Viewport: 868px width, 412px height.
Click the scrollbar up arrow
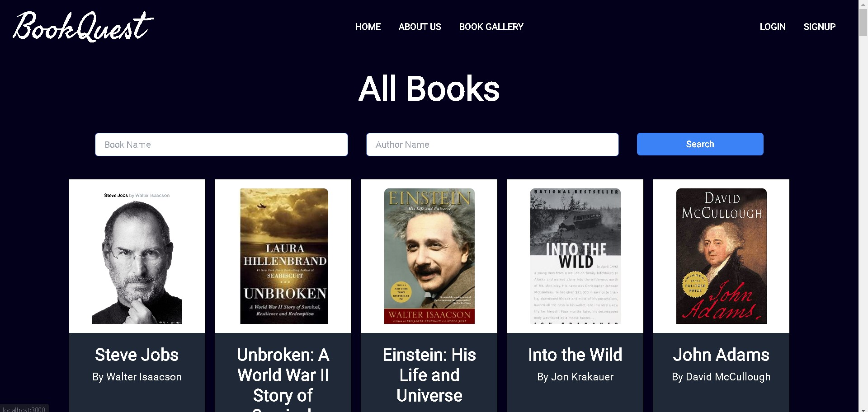[863, 4]
